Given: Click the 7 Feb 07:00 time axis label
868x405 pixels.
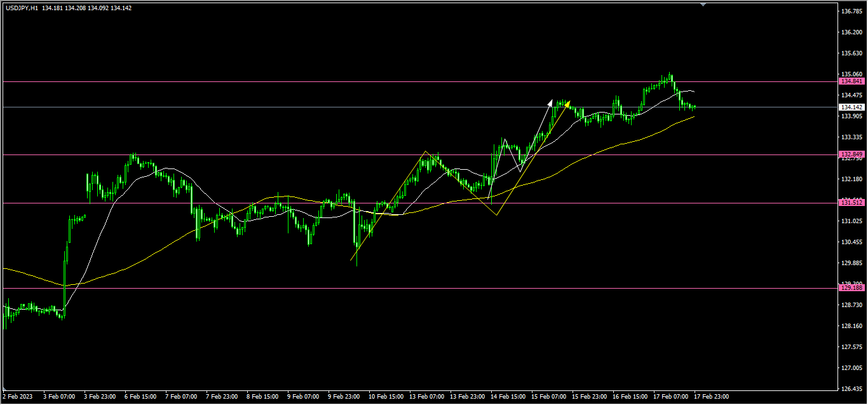Looking at the screenshot, I should tap(180, 397).
